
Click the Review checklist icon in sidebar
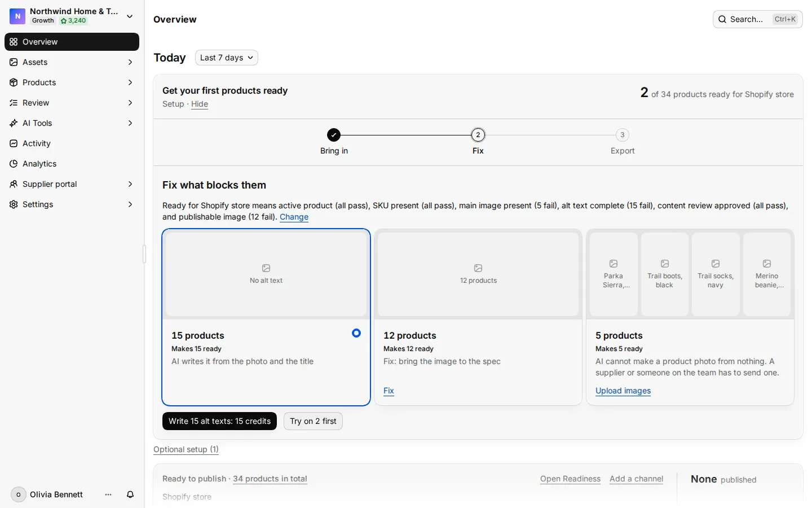14,103
